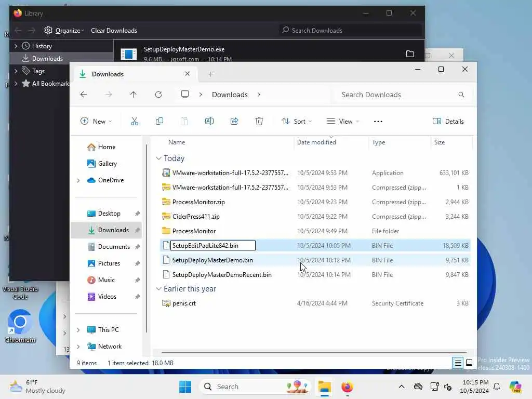
Task: Open Windows Start menu
Action: pos(185,387)
